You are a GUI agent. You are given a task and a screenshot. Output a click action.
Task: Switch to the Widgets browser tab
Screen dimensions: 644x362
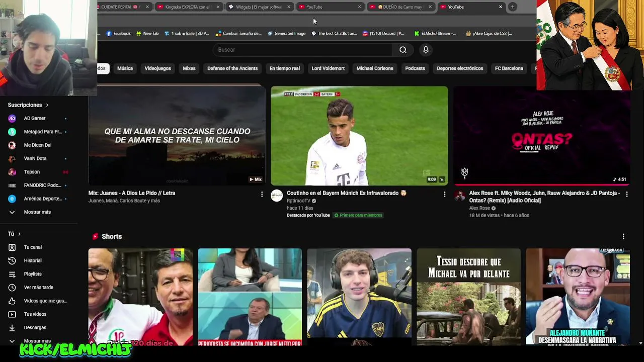click(x=259, y=7)
